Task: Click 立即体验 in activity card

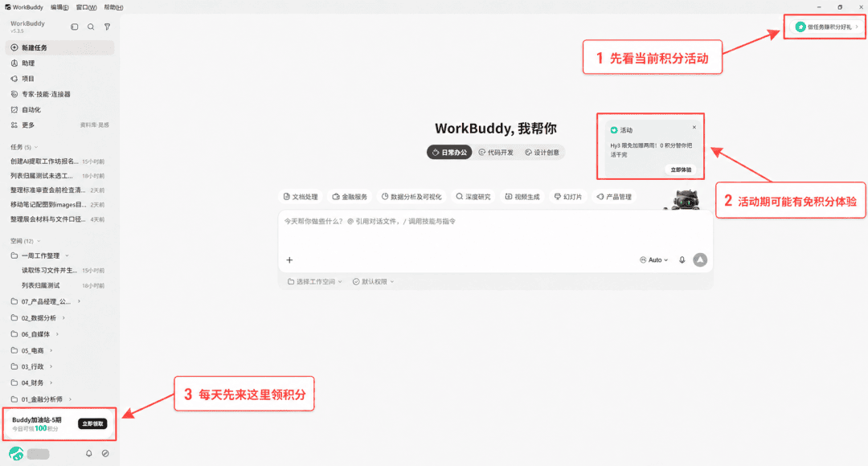Action: (681, 170)
